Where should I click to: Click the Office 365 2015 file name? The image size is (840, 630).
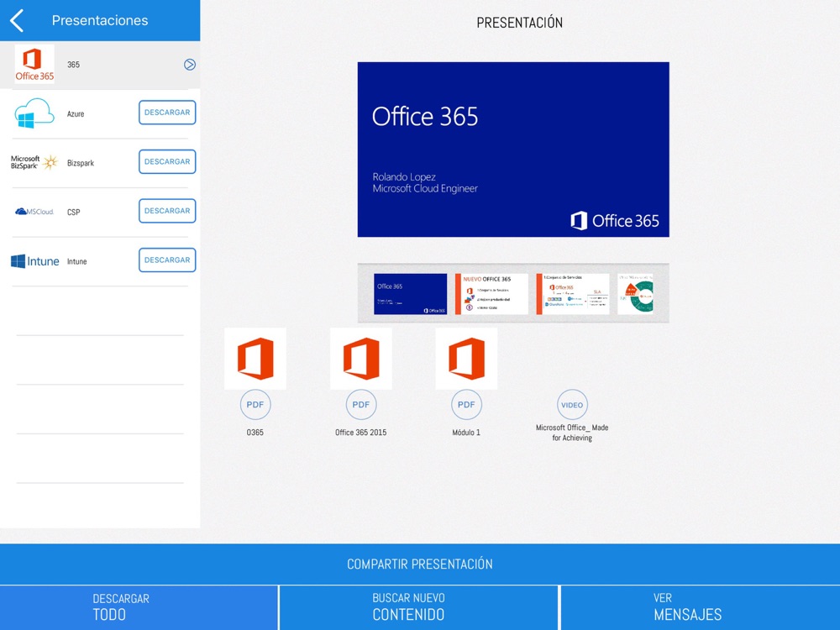point(361,433)
